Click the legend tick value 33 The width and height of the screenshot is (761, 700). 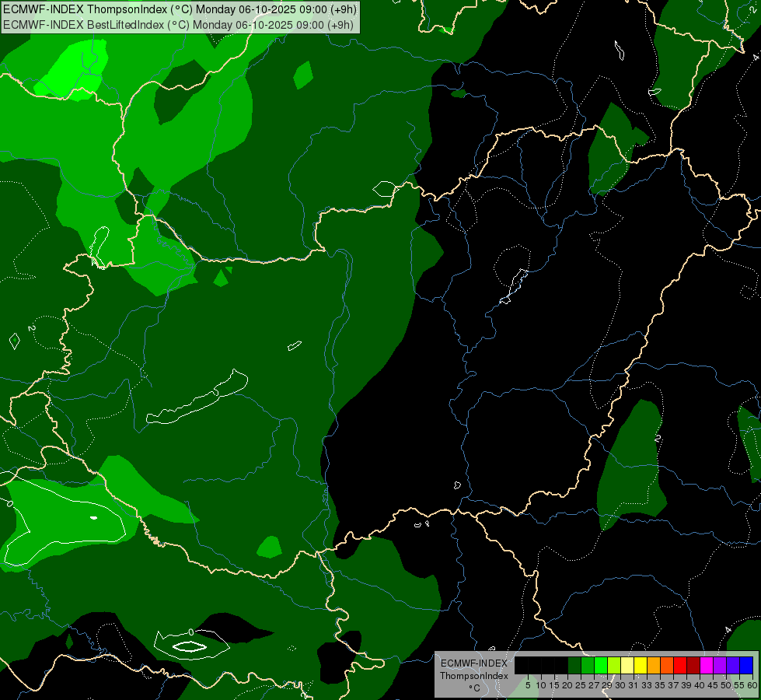click(x=647, y=685)
